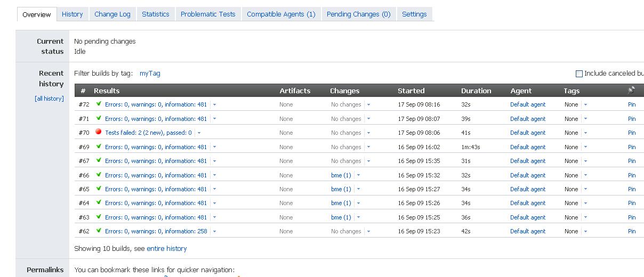644x277 pixels.
Task: Open bme (1) changes for build #65
Action: (341, 189)
